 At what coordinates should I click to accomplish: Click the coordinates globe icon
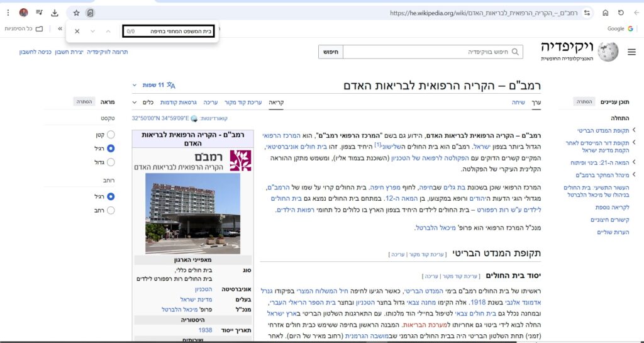coord(194,119)
